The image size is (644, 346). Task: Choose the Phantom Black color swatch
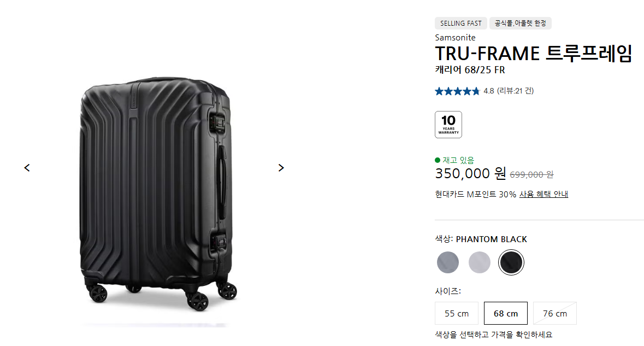click(511, 262)
